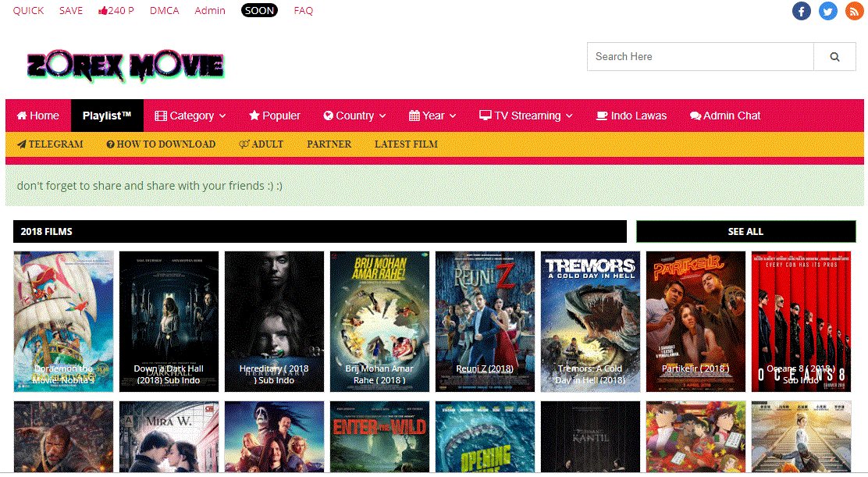Click the thumbs-up icon next to 240 P

coord(102,10)
